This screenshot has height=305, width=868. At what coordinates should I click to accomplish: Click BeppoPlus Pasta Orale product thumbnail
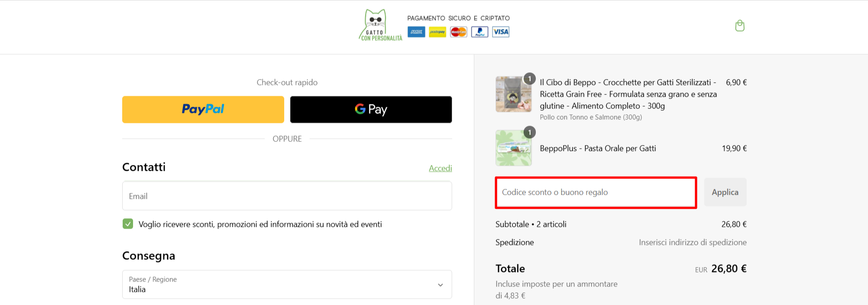[514, 148]
